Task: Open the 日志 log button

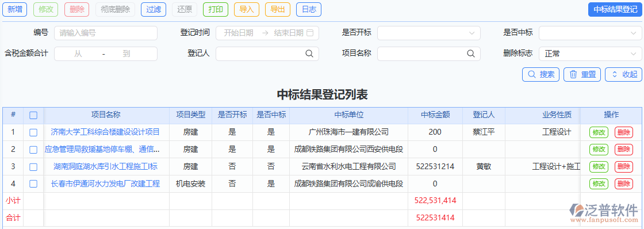Action: pos(309,9)
